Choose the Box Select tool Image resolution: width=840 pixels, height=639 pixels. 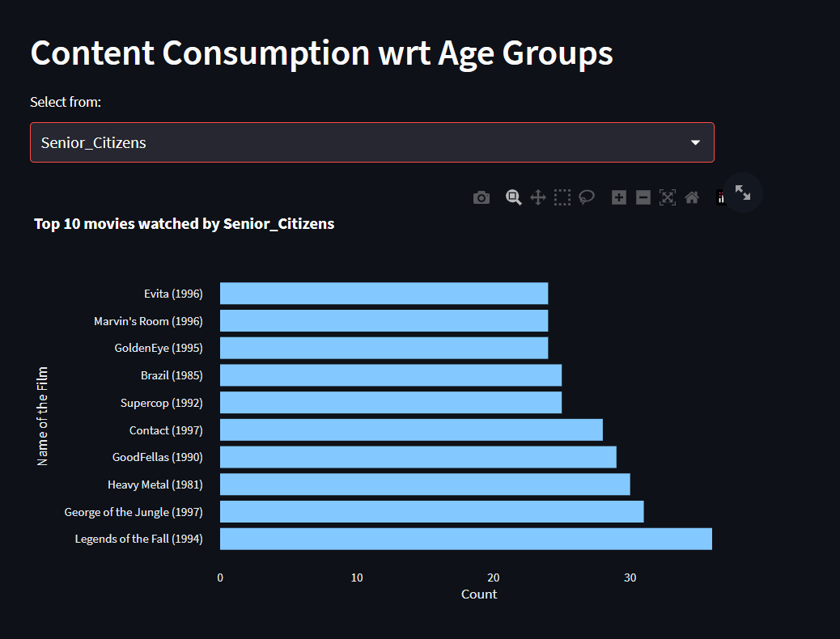(562, 197)
